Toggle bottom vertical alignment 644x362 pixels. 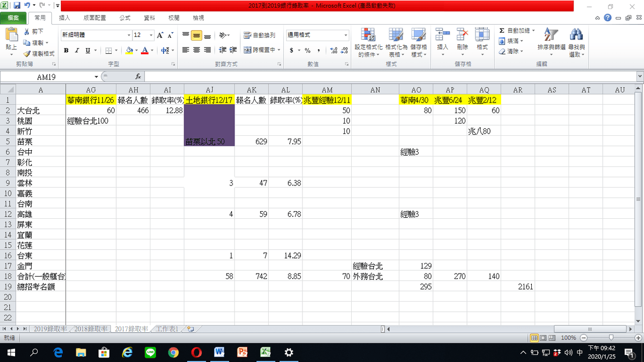pyautogui.click(x=207, y=35)
